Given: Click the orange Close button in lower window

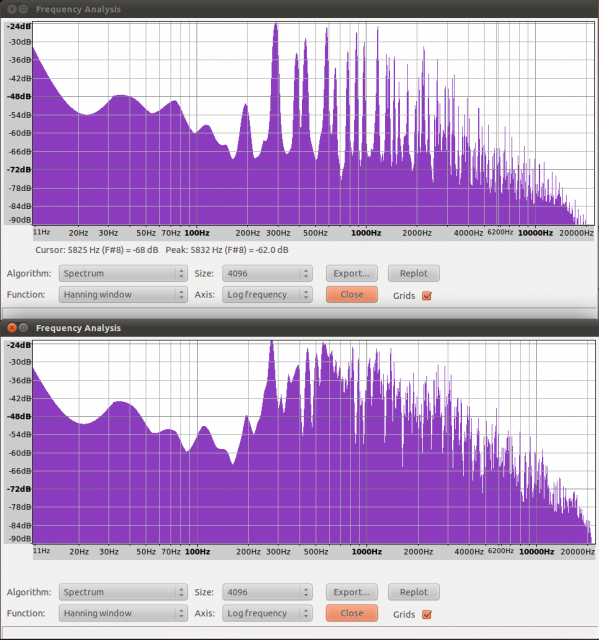Looking at the screenshot, I should (352, 613).
